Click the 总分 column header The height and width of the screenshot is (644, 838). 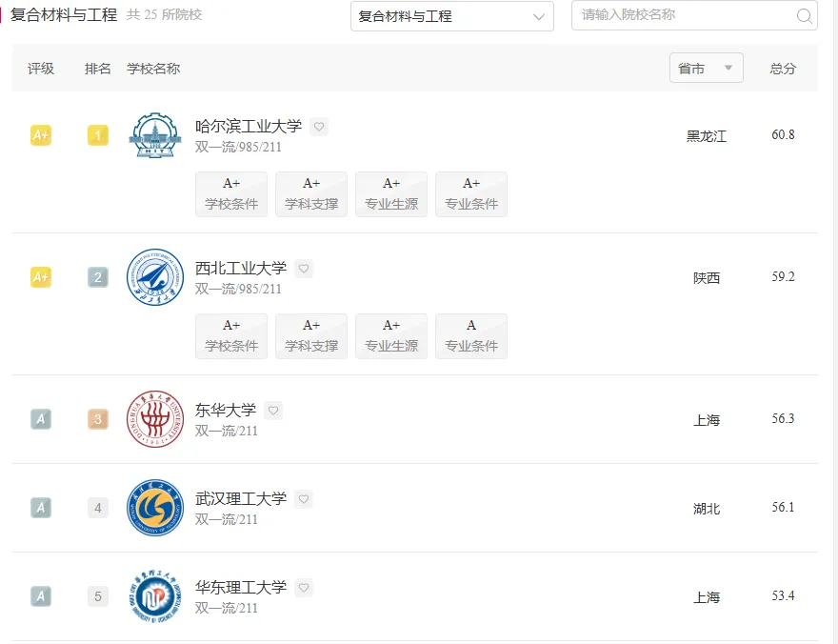(783, 69)
